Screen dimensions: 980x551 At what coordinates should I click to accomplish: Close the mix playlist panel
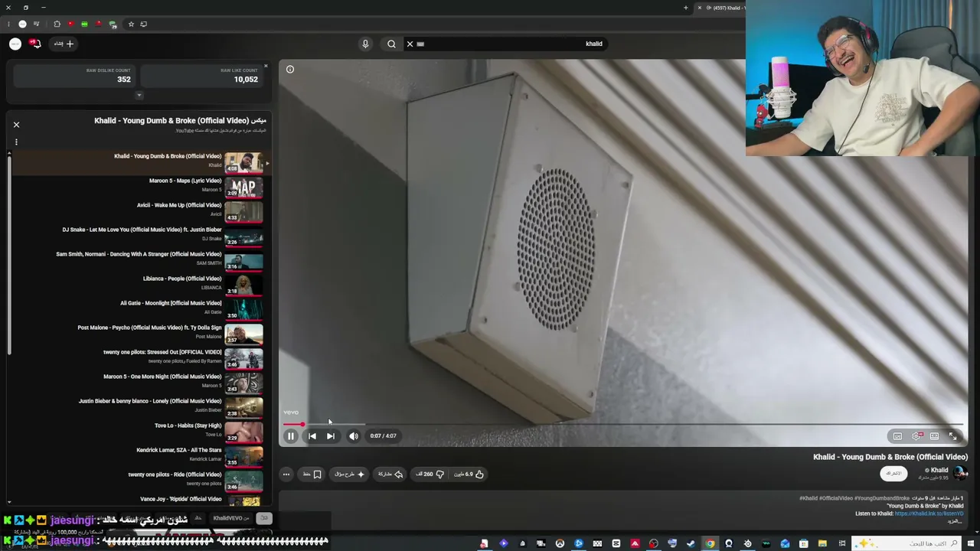point(16,124)
